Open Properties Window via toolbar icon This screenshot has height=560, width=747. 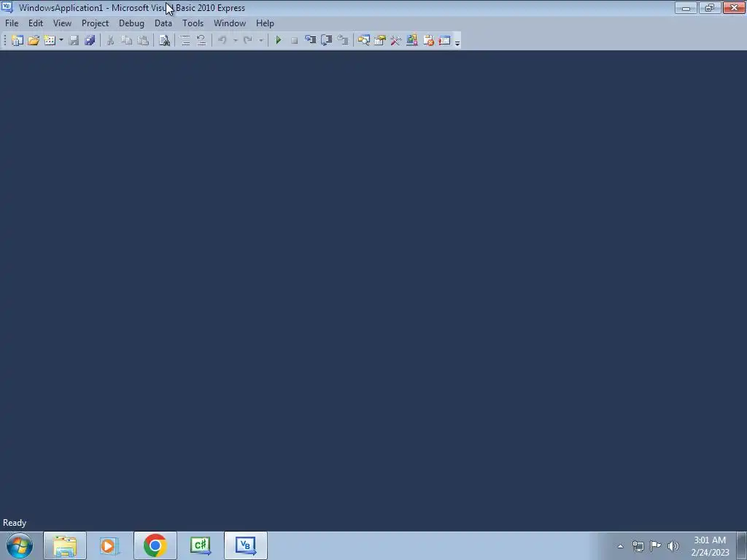pyautogui.click(x=379, y=41)
